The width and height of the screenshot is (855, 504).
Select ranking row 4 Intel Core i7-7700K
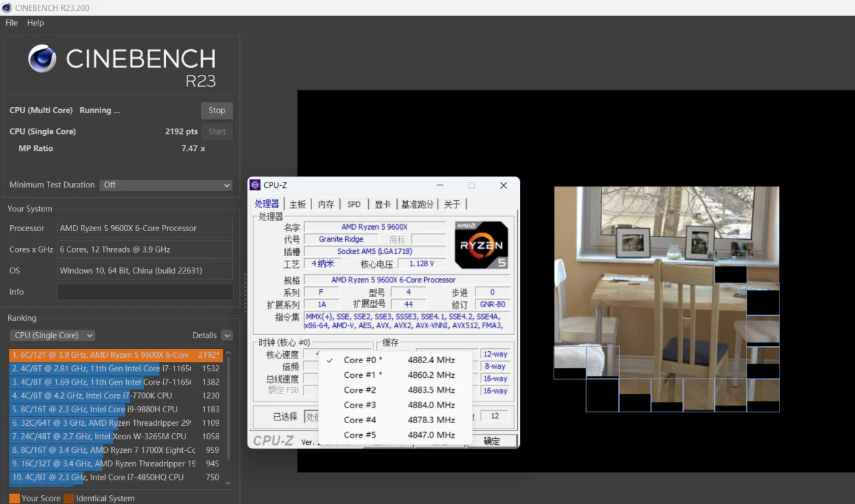click(115, 396)
